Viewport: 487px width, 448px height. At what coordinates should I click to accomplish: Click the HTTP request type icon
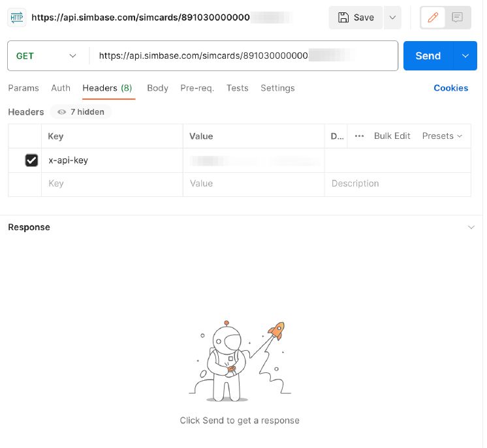[17, 18]
